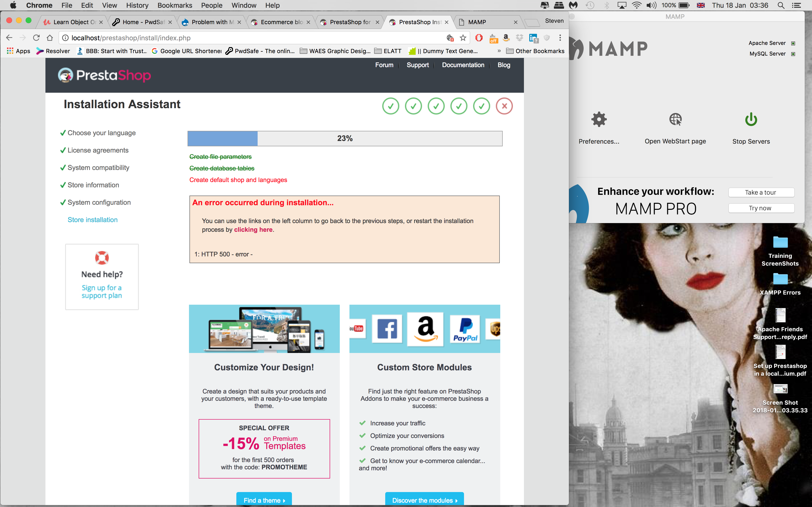
Task: Click Open WebStart page globe icon
Action: 675,119
